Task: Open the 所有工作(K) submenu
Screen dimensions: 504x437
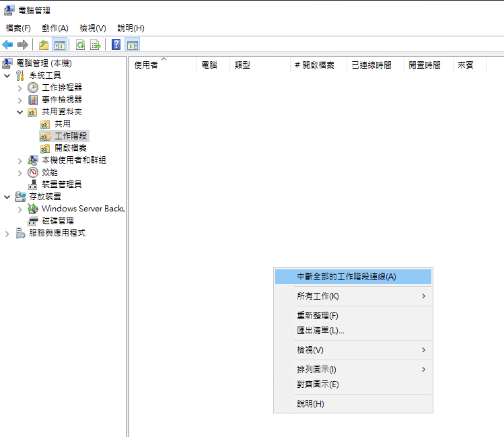Action: [x=353, y=296]
